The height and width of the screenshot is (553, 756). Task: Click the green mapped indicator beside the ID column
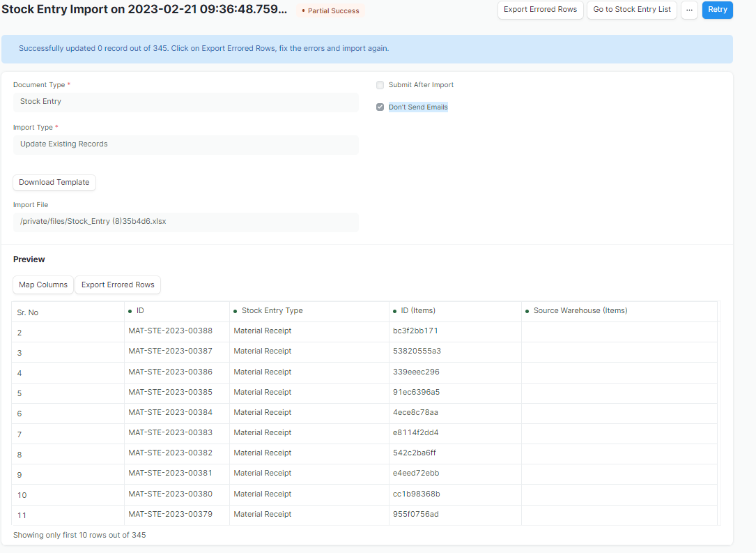129,310
